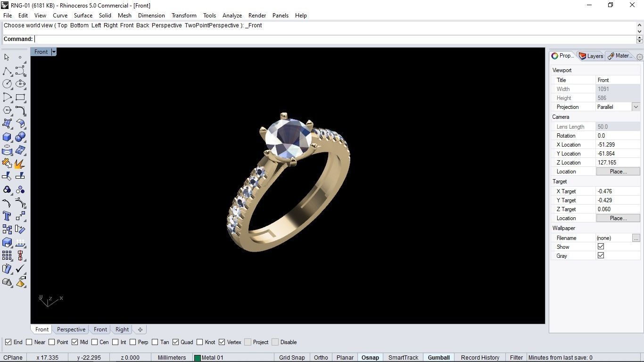
Task: Select the Arc tool
Action: (7, 97)
